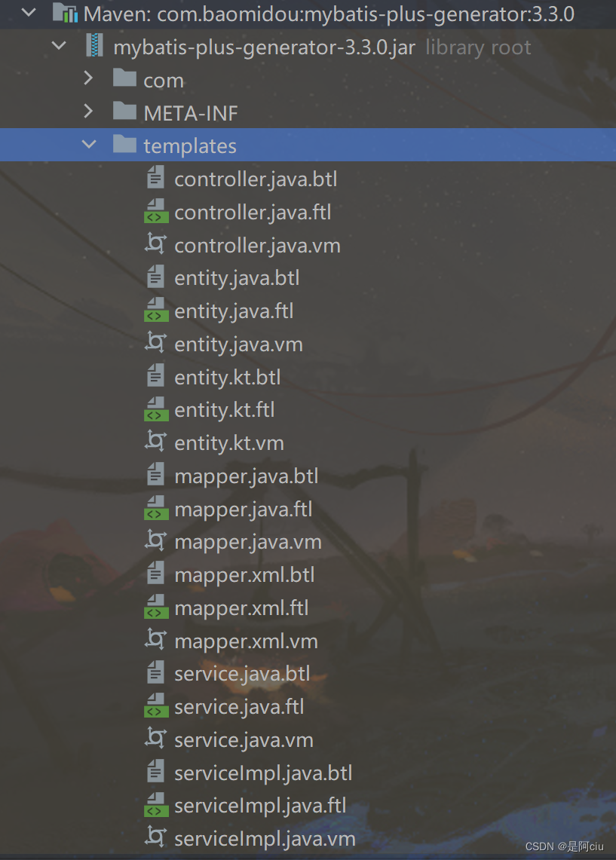This screenshot has height=860, width=616.
Task: Click the mapper.java.ftl FreeMarker icon
Action: (x=156, y=507)
